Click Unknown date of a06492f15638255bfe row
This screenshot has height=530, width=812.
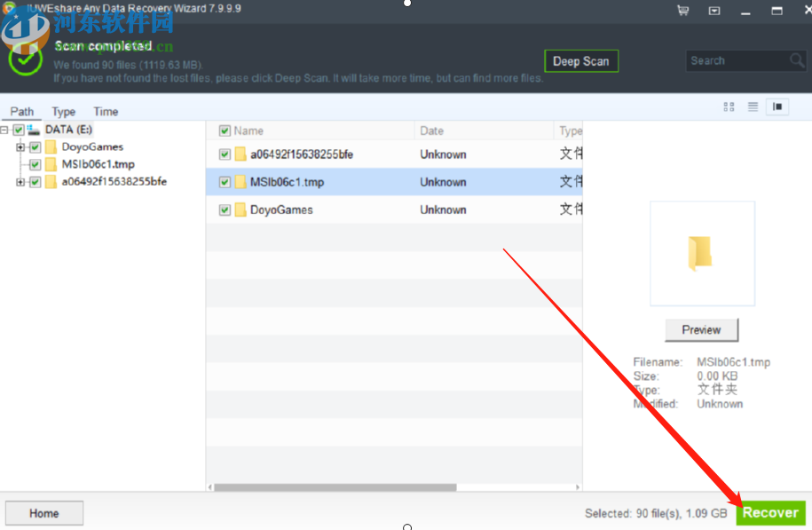click(x=443, y=154)
